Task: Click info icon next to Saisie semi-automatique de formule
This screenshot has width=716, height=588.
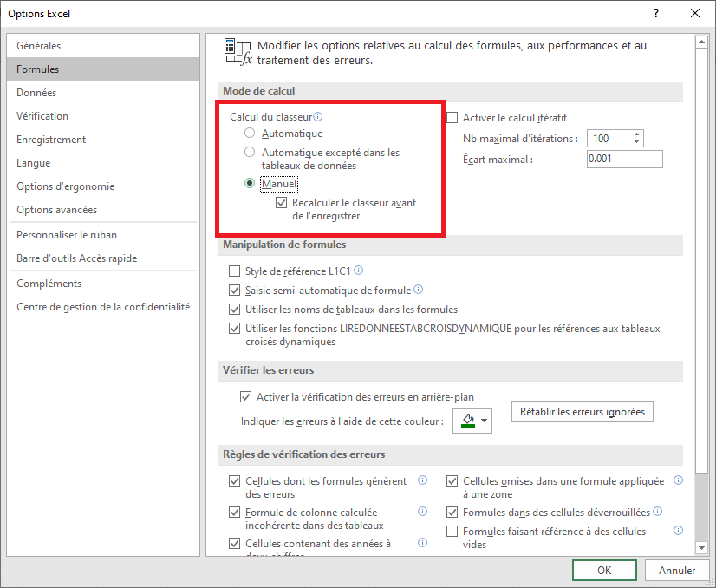Action: (419, 289)
